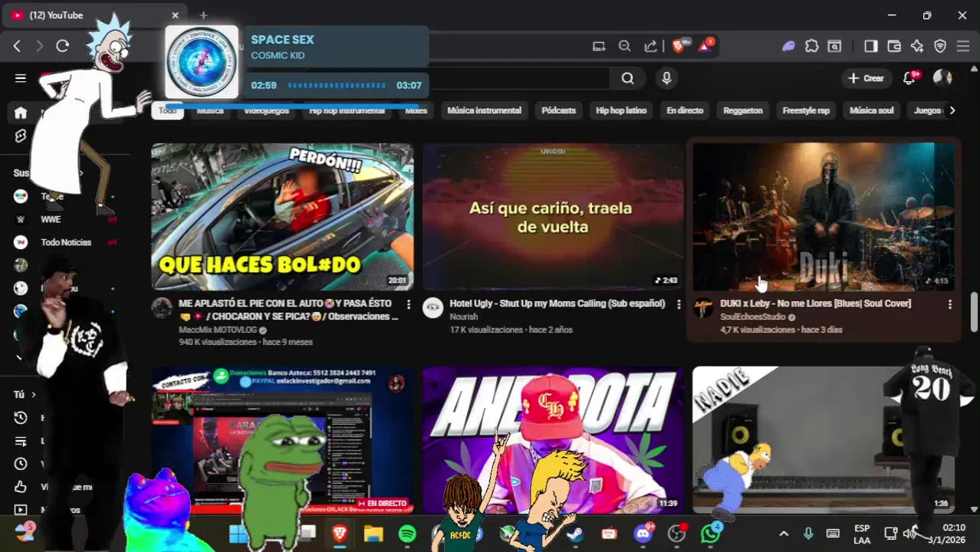Open the Liked videos thumbs-up icon

pos(21,487)
